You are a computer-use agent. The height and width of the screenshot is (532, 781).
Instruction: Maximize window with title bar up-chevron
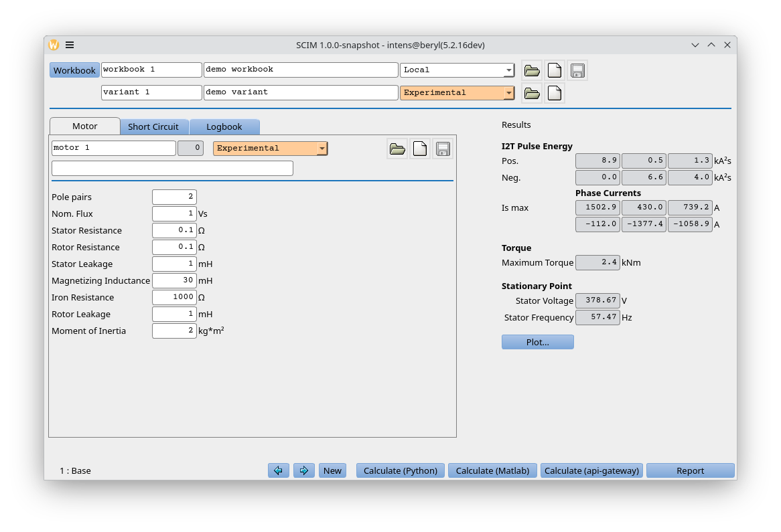(711, 45)
